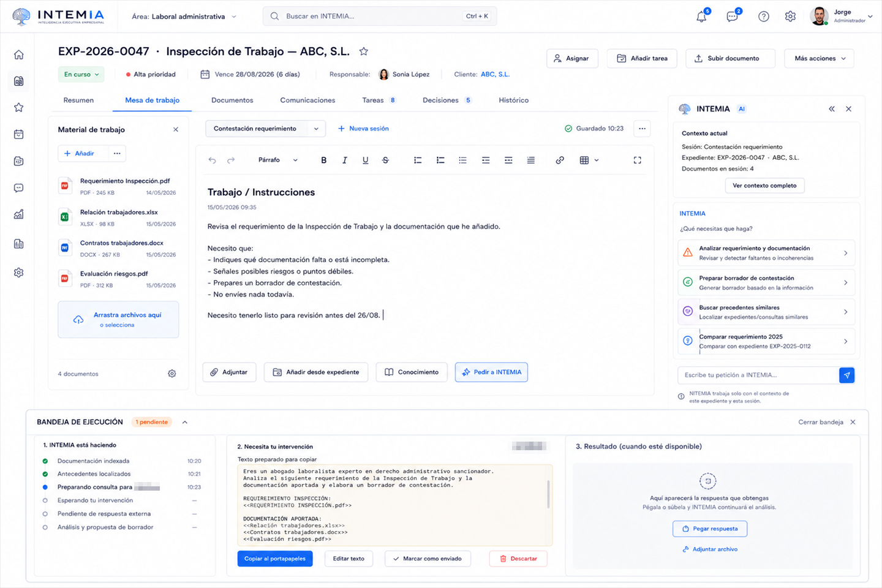882x588 pixels.
Task: Open the settings gear in the top bar
Action: pos(791,17)
